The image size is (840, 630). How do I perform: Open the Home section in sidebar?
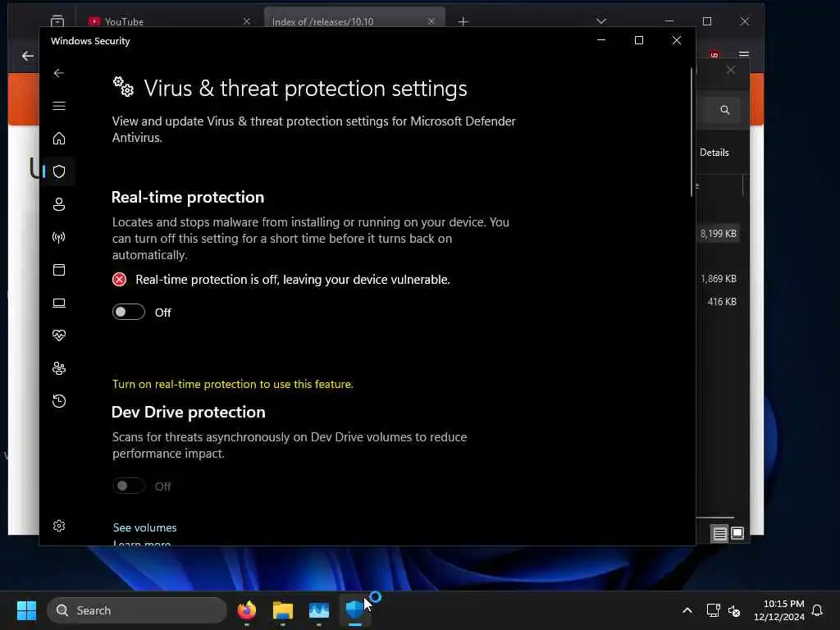59,138
